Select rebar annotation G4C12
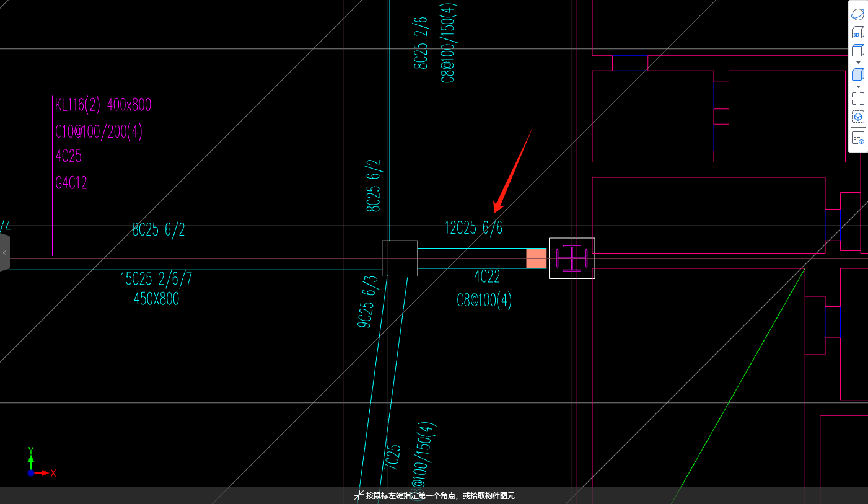 click(x=71, y=183)
